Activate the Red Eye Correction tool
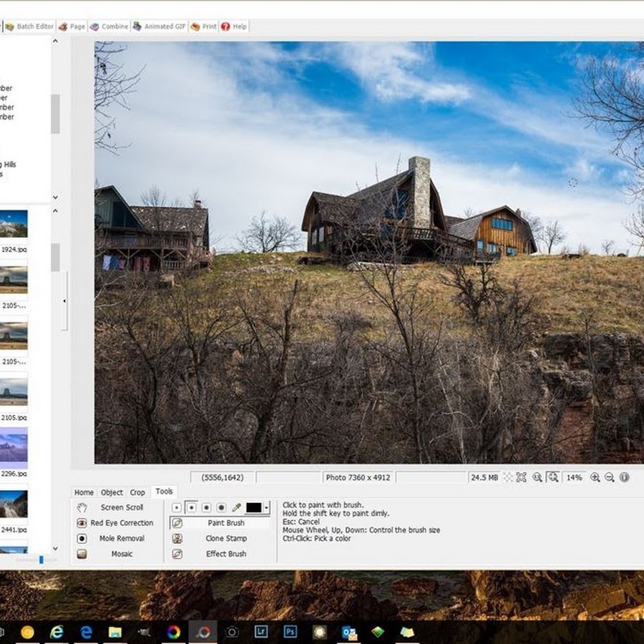This screenshot has width=644, height=644. pos(114,523)
